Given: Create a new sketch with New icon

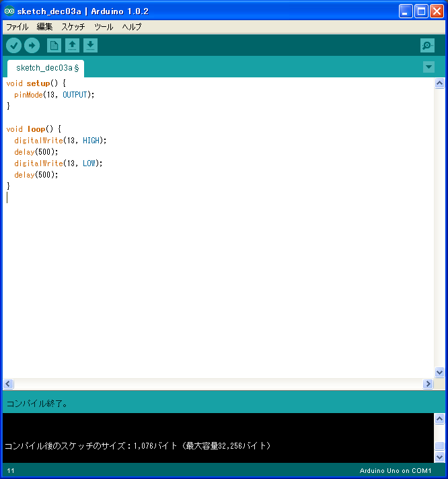Looking at the screenshot, I should pyautogui.click(x=54, y=45).
